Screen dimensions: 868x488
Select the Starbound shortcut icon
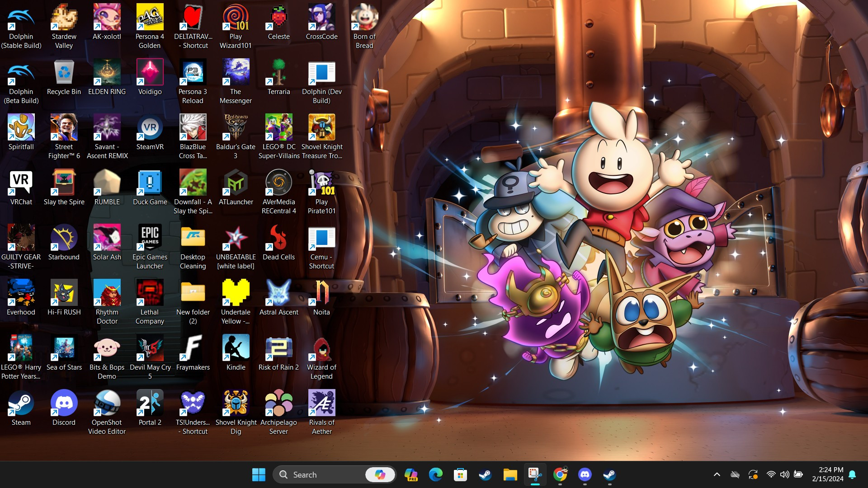pos(64,242)
